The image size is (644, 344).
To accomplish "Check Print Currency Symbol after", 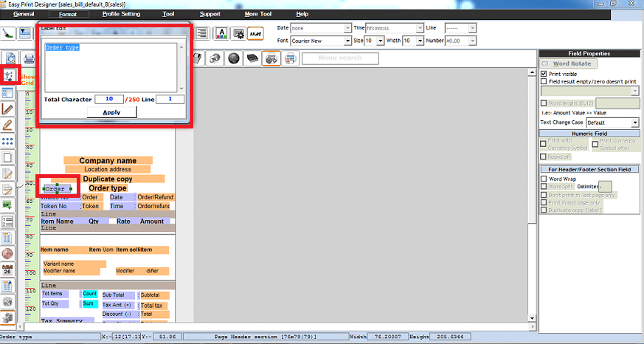I will [595, 144].
